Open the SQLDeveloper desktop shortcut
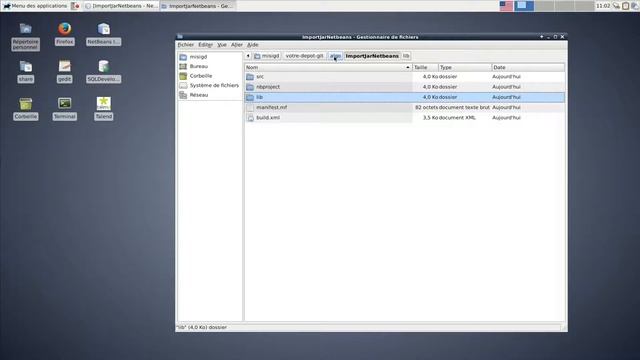The width and height of the screenshot is (640, 360). [x=104, y=66]
